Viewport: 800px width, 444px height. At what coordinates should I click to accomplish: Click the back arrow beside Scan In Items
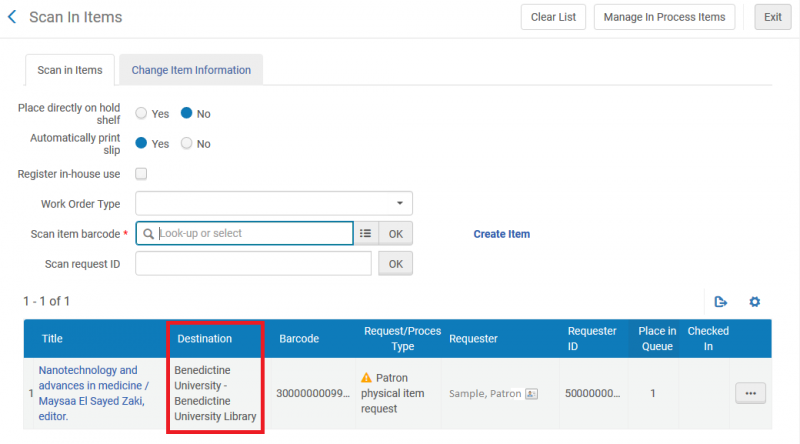(x=12, y=17)
